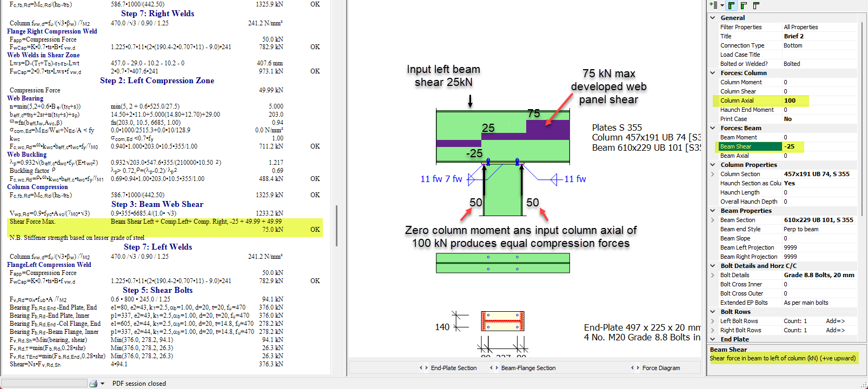Expand the Bolt Details property row
The image size is (868, 389).
coord(713,275)
